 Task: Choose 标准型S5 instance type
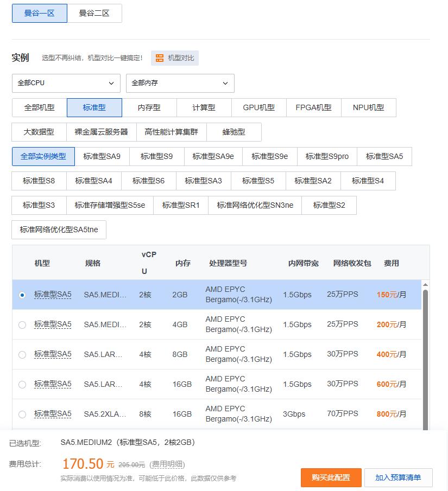pos(258,181)
